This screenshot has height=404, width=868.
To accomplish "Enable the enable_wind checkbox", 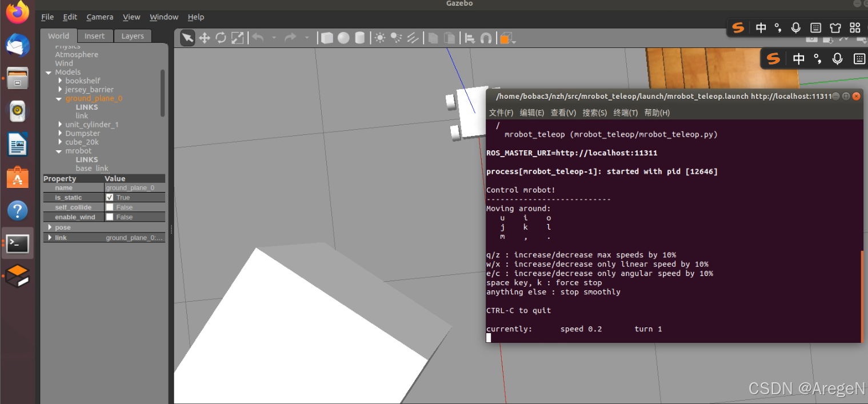I will point(110,217).
